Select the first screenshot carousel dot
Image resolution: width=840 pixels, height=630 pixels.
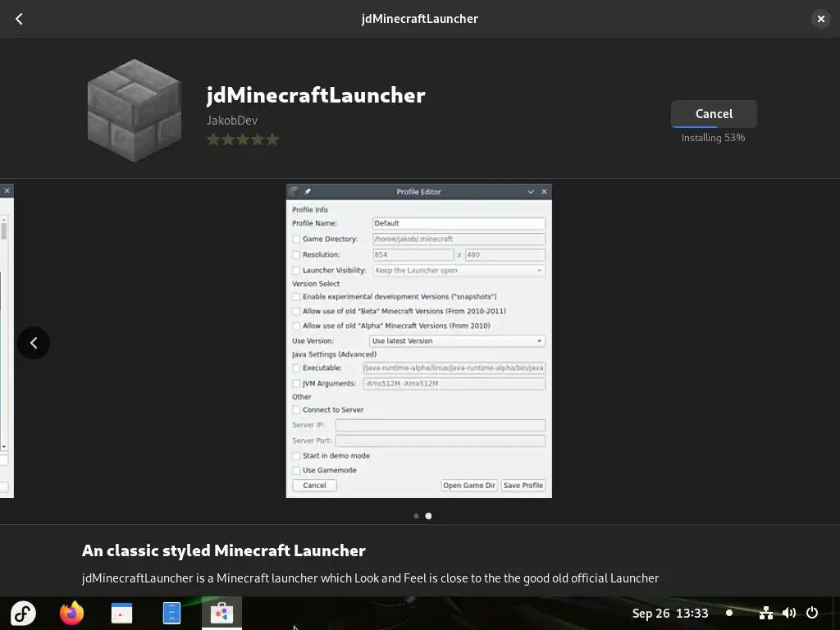pyautogui.click(x=416, y=516)
